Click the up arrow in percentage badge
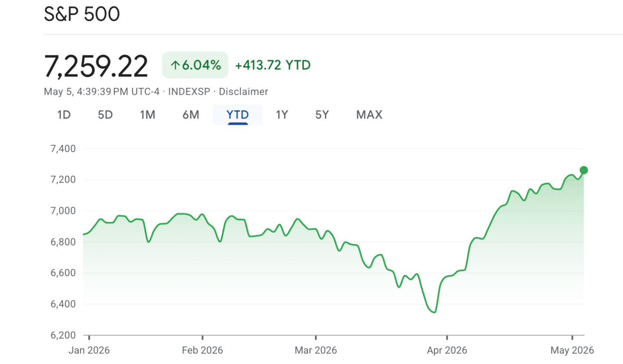623x364 pixels. tap(175, 65)
